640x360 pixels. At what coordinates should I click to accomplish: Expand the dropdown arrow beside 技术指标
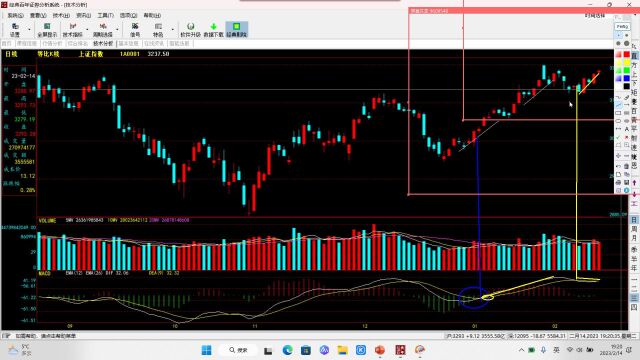tap(87, 29)
